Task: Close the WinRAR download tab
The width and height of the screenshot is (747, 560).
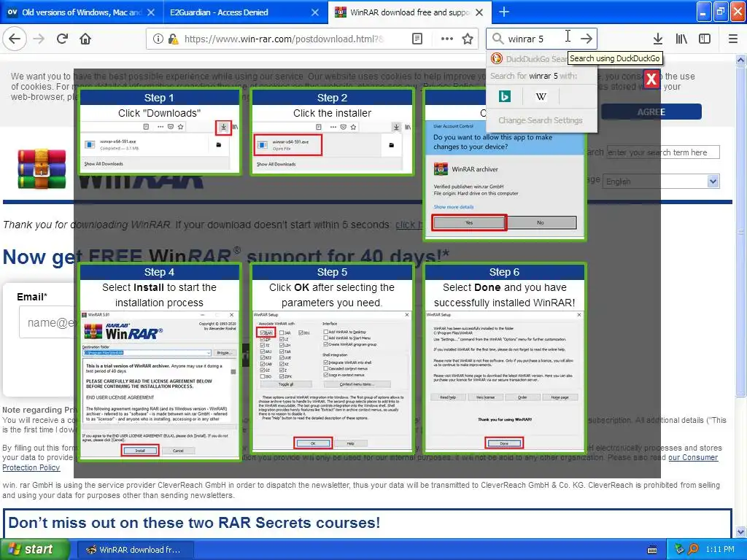Action: click(479, 12)
